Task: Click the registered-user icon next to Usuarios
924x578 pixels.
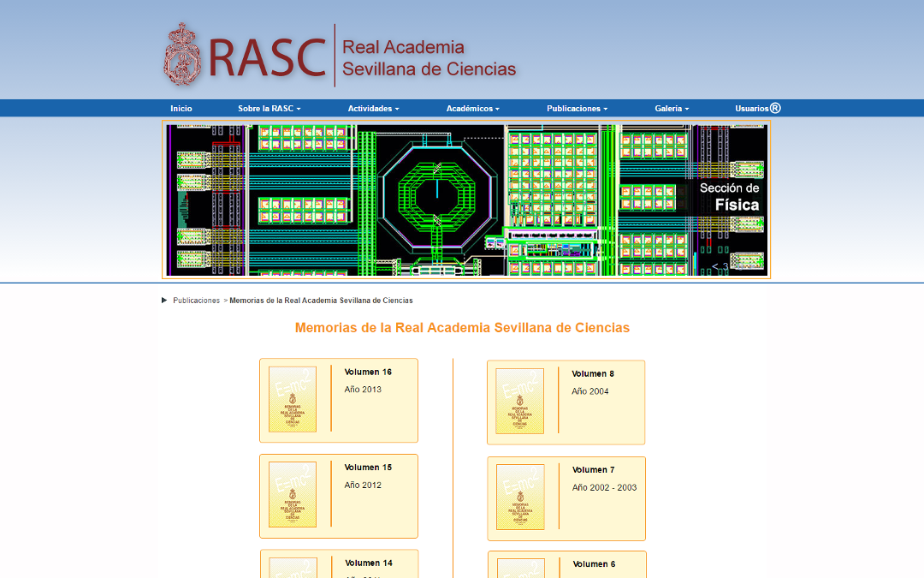Action: click(775, 108)
